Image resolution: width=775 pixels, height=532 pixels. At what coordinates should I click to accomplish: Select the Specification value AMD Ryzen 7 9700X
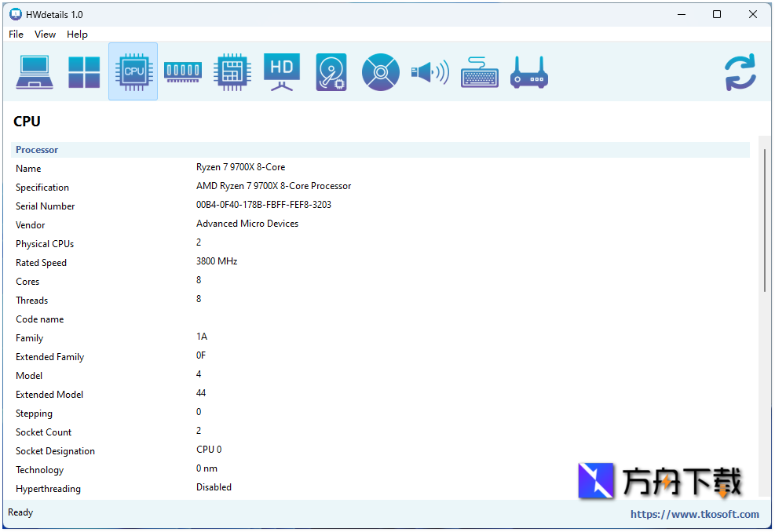[x=274, y=186]
